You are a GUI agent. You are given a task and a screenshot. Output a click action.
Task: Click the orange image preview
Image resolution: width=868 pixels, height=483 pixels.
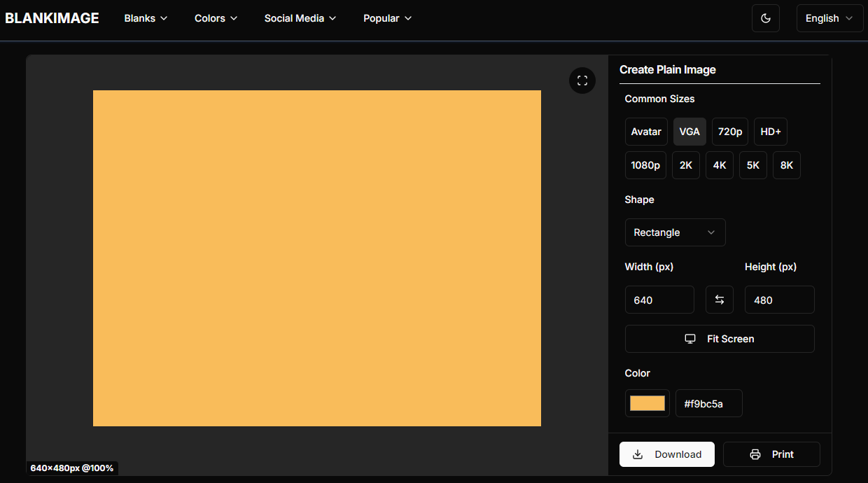[x=317, y=258]
